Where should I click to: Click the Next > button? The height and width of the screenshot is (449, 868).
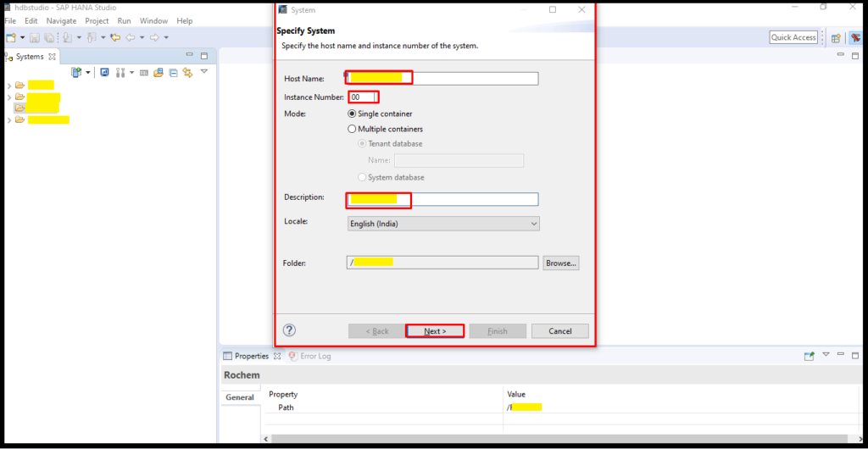pyautogui.click(x=435, y=331)
